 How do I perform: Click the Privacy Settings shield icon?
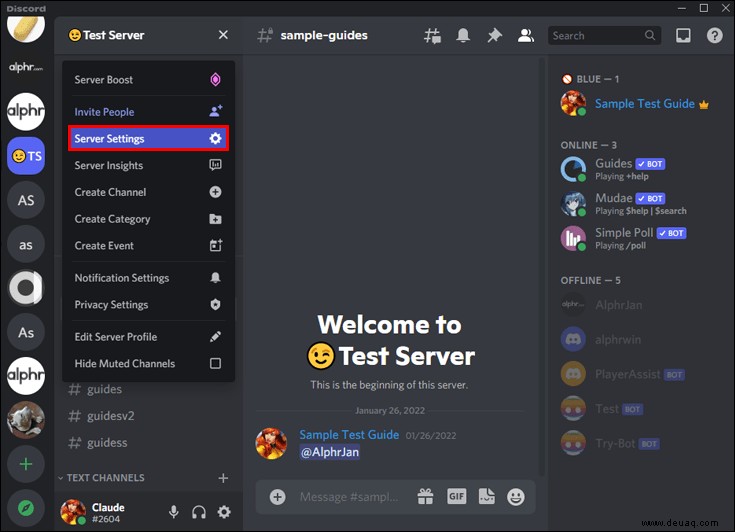point(215,305)
